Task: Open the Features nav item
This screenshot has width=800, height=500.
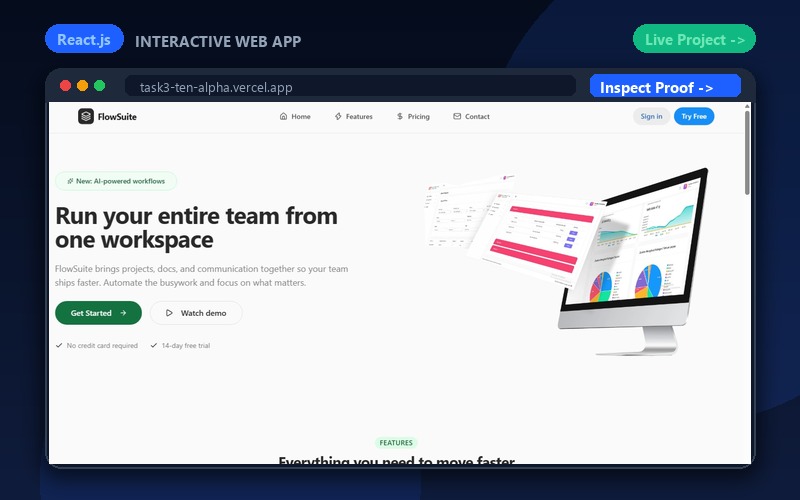Action: coord(354,116)
